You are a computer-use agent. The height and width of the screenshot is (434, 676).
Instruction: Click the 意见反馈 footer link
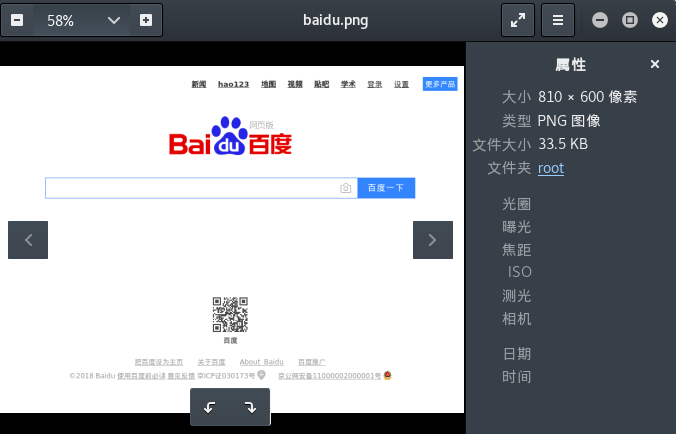pos(181,376)
